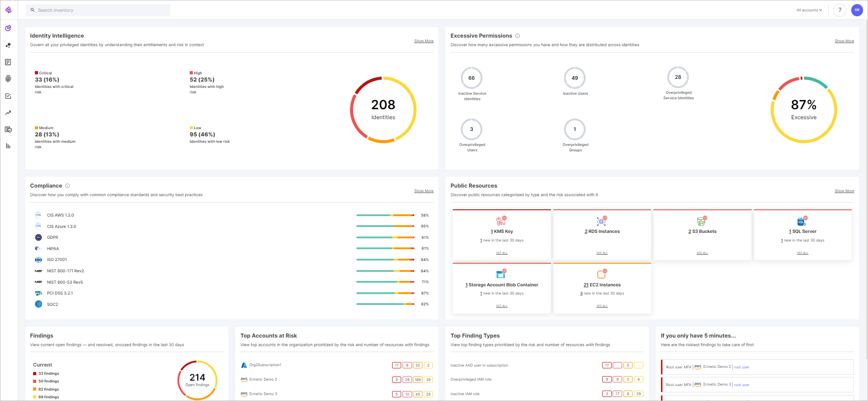Select the HIPAA compliance row
Viewport: 868px width, 401px height.
[232, 248]
